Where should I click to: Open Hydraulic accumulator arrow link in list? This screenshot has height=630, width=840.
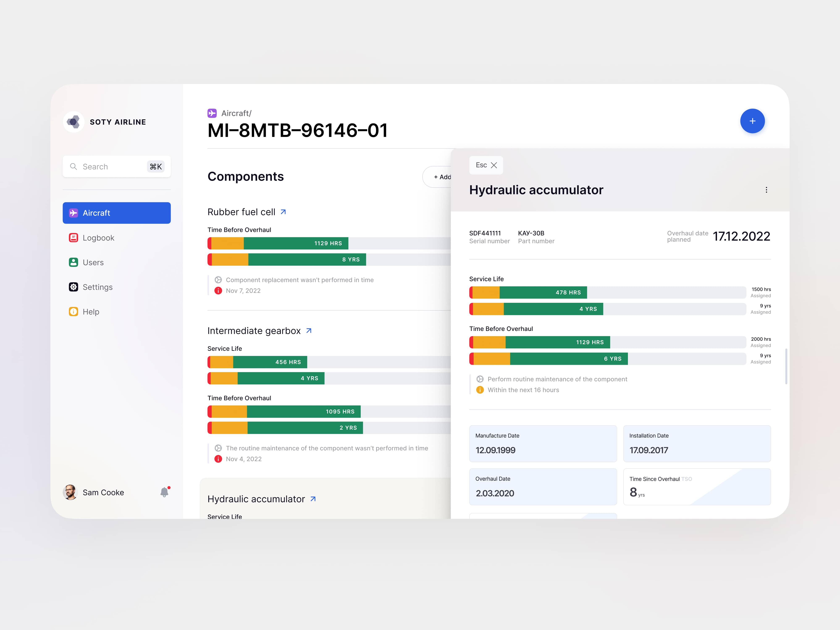coord(313,499)
